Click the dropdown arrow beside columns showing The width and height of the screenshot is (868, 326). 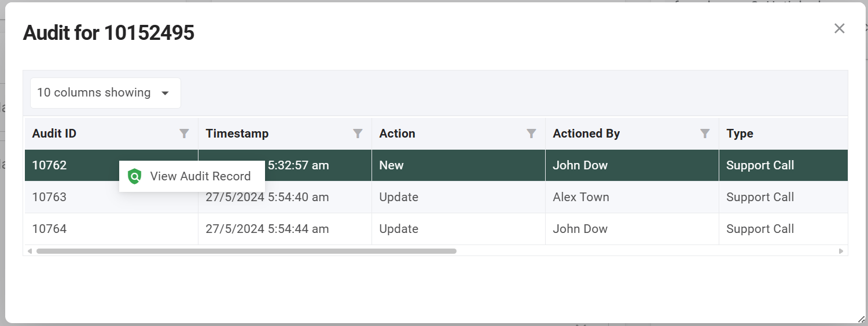click(165, 94)
